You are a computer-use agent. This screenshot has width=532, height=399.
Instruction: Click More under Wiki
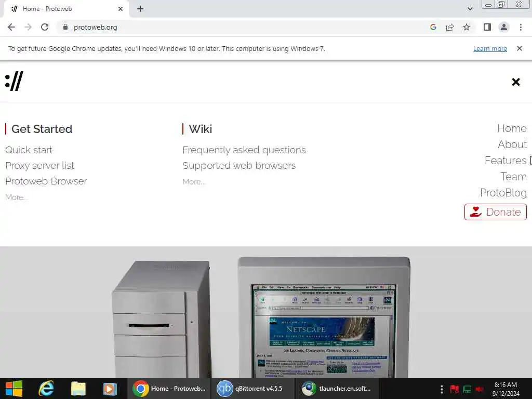[x=194, y=181]
